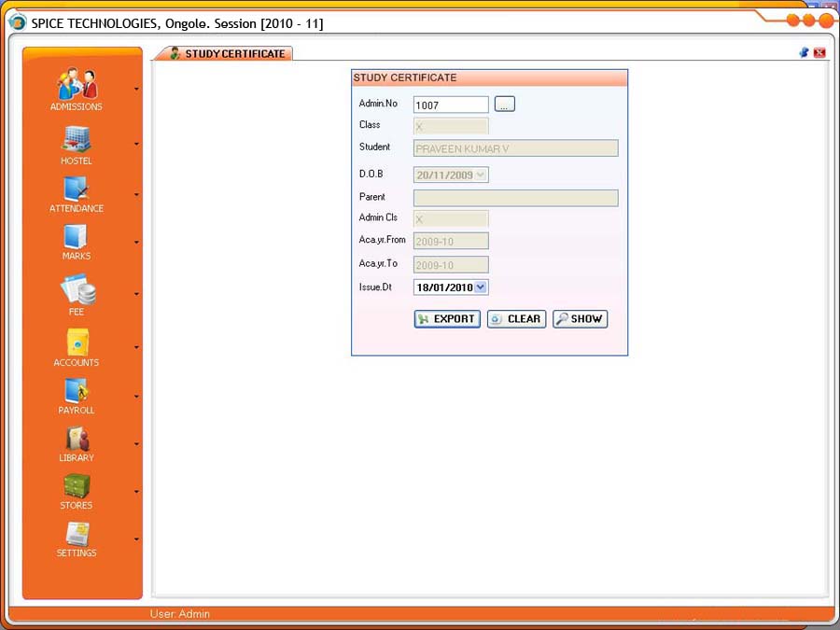Open the Stores module icon
This screenshot has height=630, width=840.
(x=77, y=486)
